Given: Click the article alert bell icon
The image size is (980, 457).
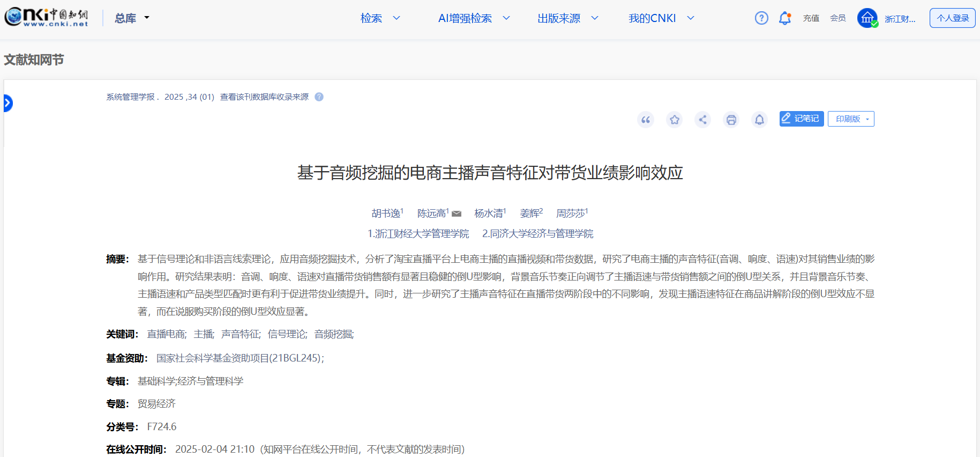Looking at the screenshot, I should point(759,120).
